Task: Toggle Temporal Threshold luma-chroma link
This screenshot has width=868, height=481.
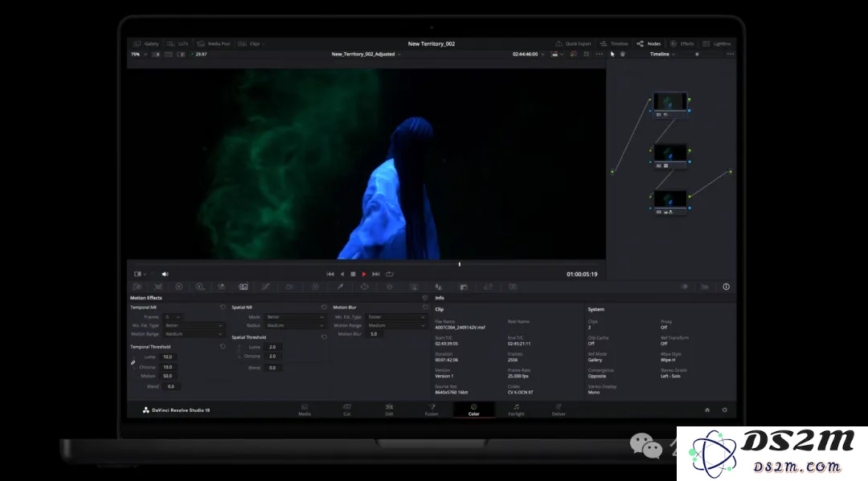Action: point(133,363)
